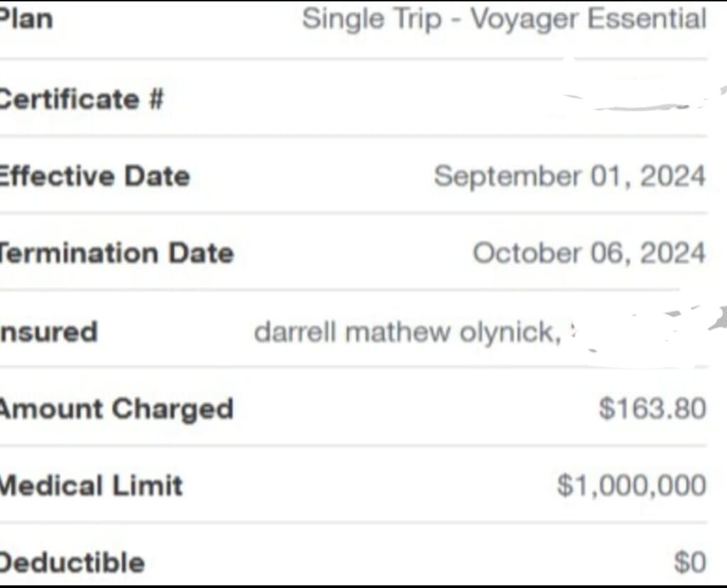Click the Medical Limit label

click(91, 486)
